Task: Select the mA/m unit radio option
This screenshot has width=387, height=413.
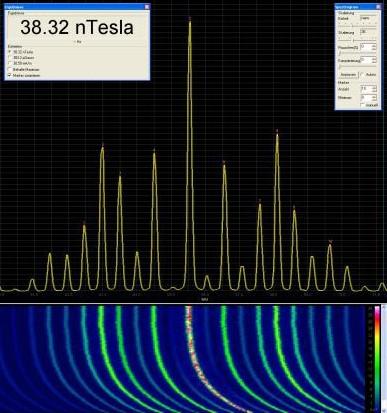Action: point(10,63)
